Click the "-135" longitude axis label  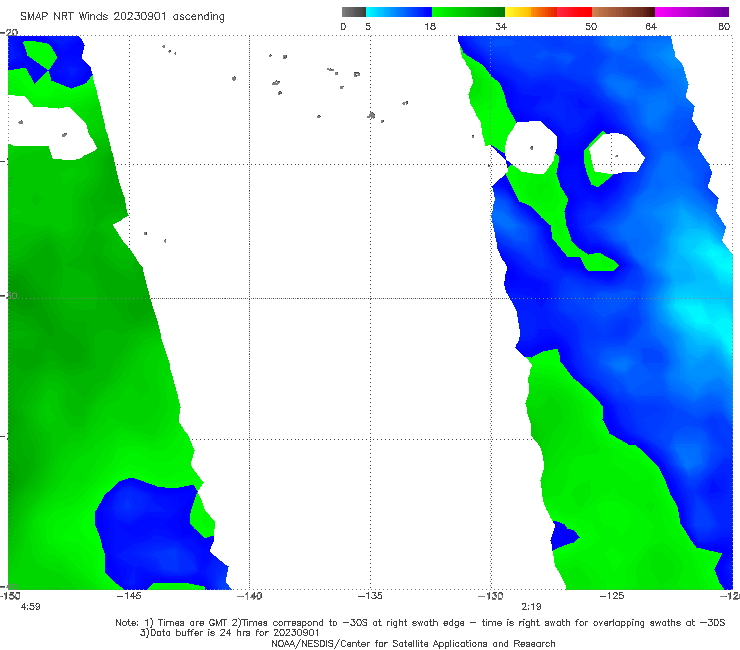(x=370, y=596)
